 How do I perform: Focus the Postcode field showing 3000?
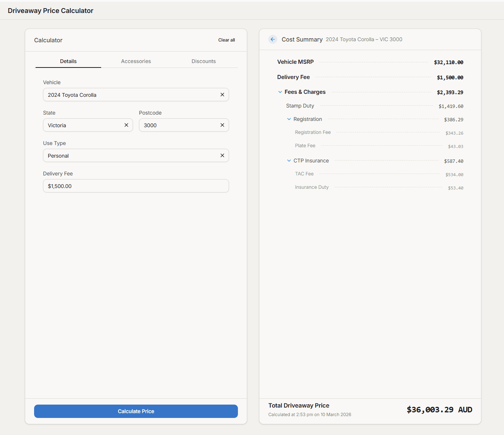pyautogui.click(x=178, y=125)
